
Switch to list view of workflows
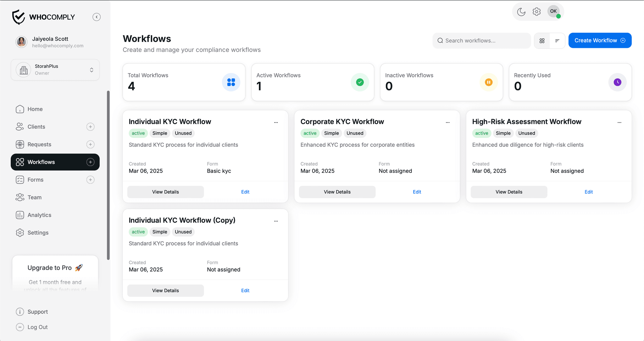557,40
